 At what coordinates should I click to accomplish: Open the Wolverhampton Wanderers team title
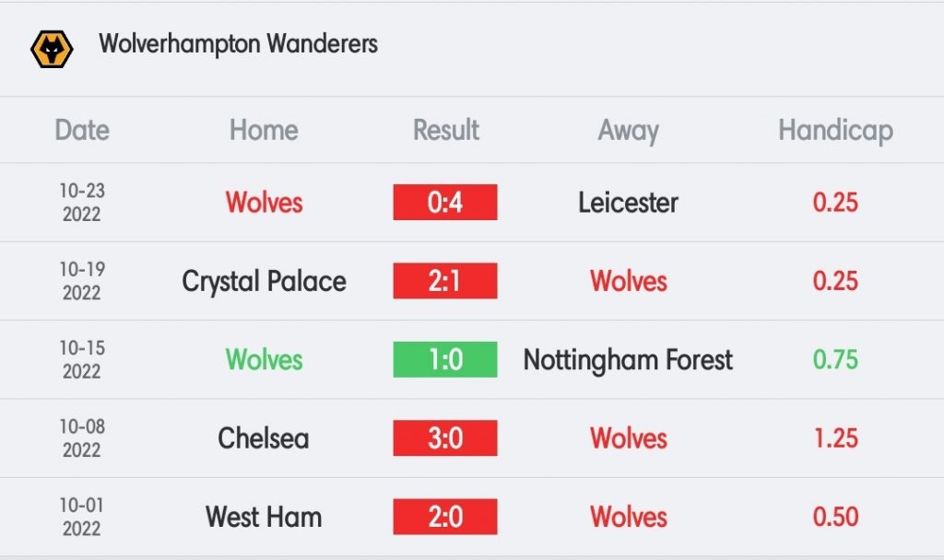point(239,44)
